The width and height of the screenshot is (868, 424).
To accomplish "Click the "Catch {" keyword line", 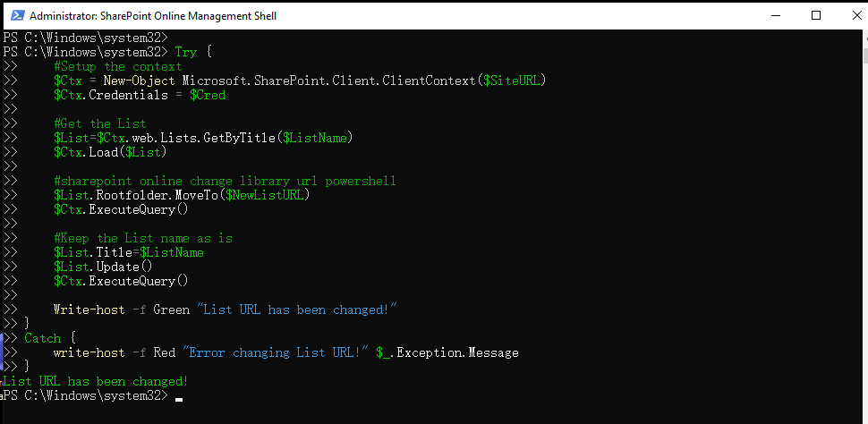I will tap(50, 337).
